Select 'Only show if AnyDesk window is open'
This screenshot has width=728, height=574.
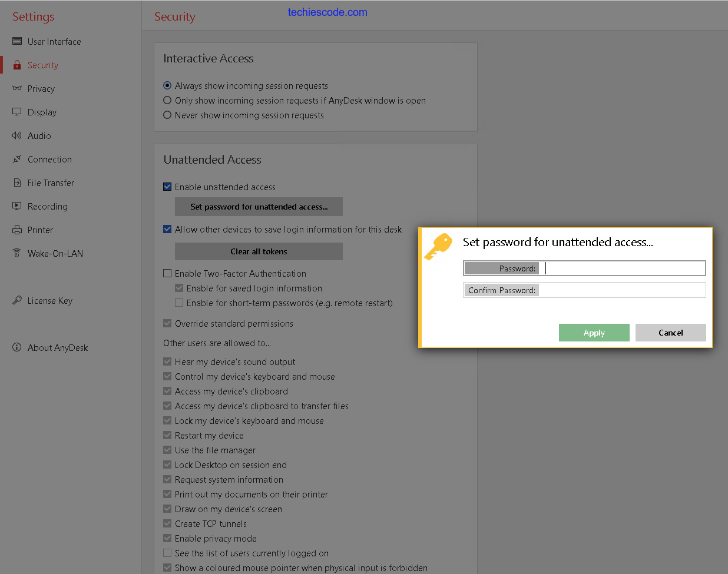point(167,101)
